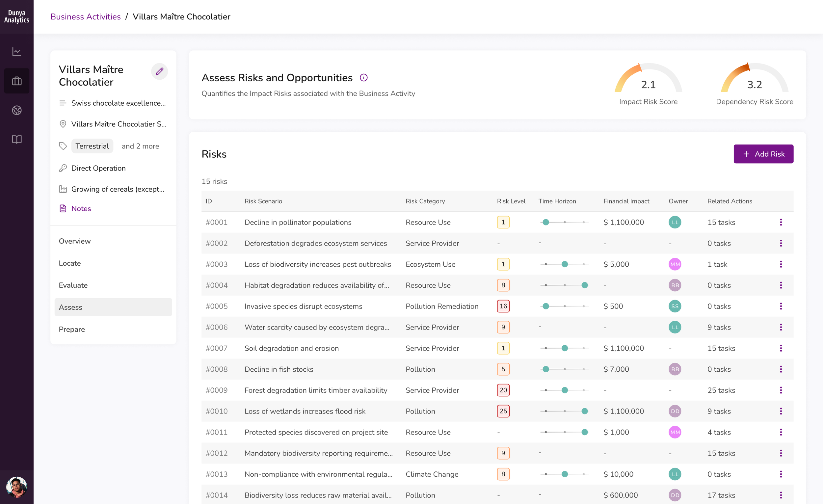The height and width of the screenshot is (504, 823).
Task: Open the three-dot menu for risk #0010
Action: tap(781, 411)
